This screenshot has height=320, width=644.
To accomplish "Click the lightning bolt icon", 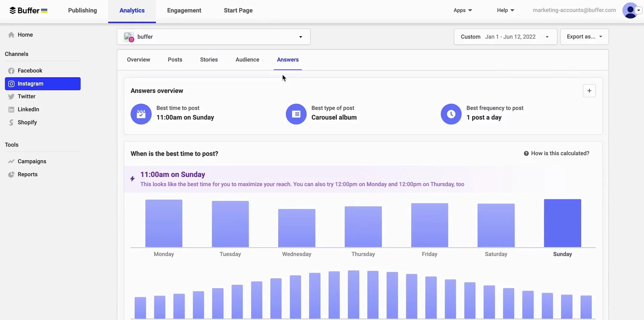I will (x=132, y=179).
